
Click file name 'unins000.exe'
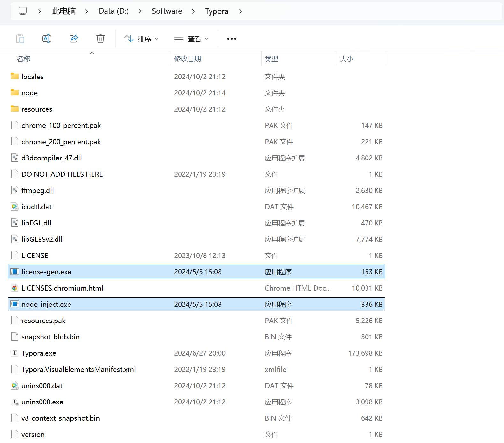(x=42, y=402)
